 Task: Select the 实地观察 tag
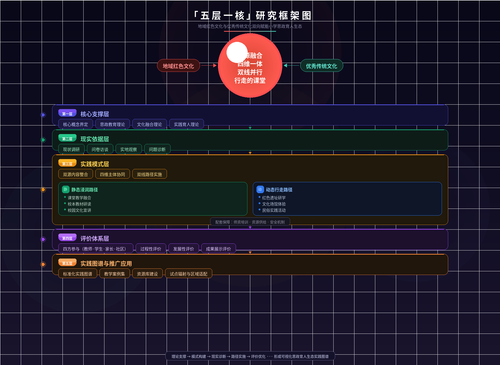click(x=129, y=149)
